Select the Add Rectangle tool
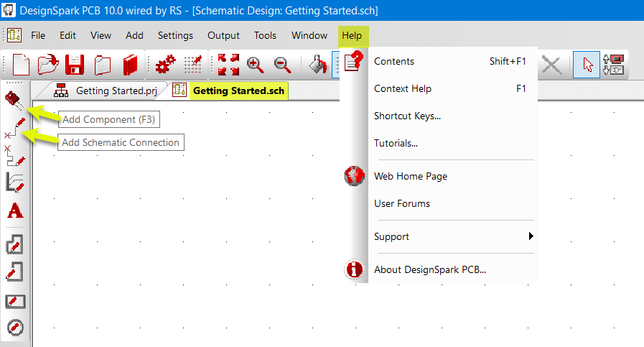This screenshot has width=644, height=347. click(15, 301)
